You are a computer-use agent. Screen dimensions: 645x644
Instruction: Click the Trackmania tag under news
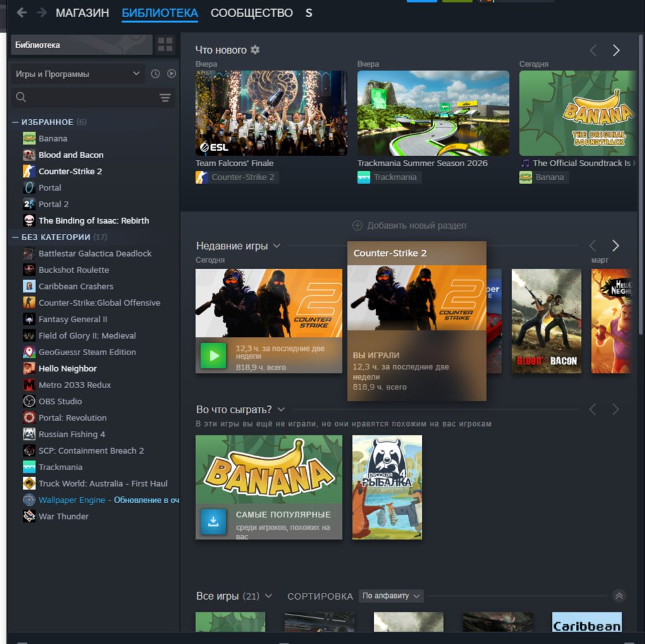[389, 177]
